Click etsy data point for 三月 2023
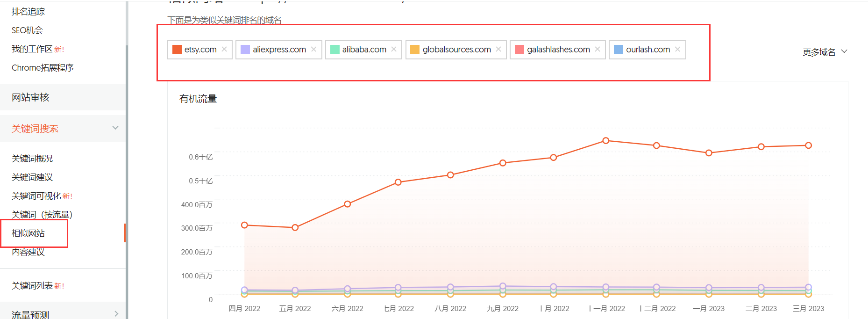The image size is (868, 319). click(x=808, y=145)
